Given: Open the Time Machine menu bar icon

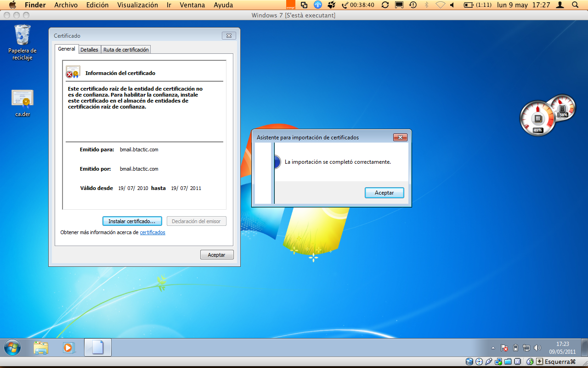Looking at the screenshot, I should (x=413, y=5).
